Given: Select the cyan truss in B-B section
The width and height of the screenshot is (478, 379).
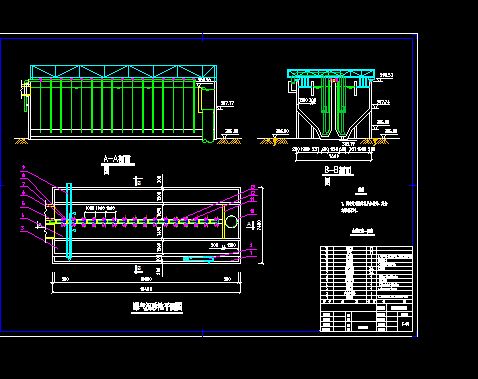Looking at the screenshot, I should pos(331,74).
